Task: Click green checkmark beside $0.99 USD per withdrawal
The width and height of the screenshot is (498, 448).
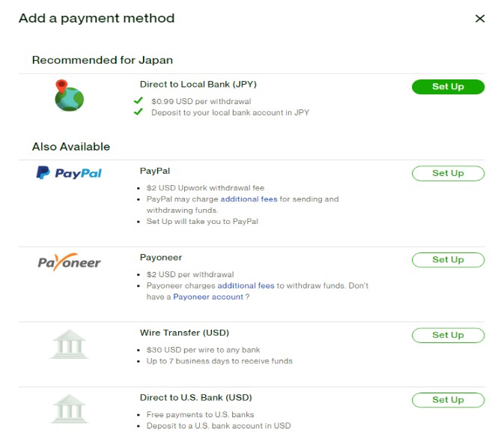Action: [138, 100]
